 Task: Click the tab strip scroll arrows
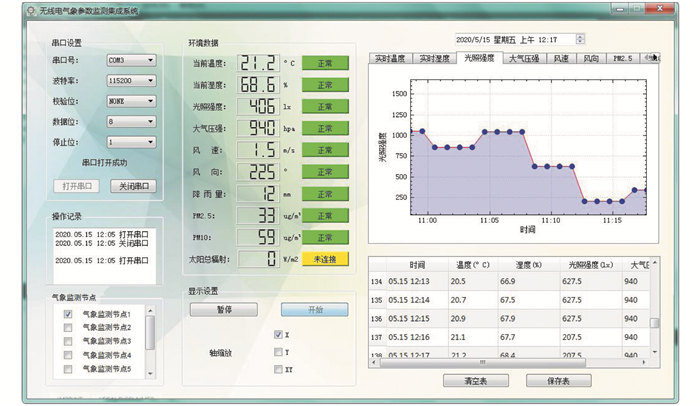pyautogui.click(x=651, y=58)
